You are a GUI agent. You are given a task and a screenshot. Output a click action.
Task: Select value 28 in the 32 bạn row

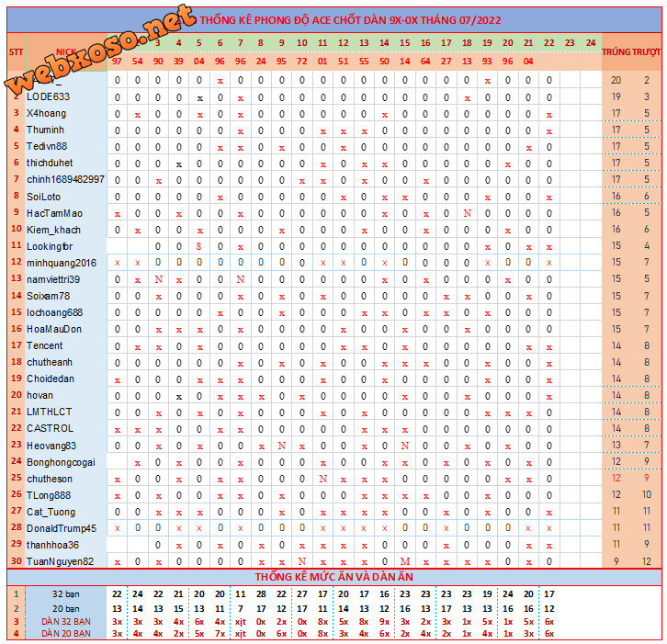coord(261,593)
